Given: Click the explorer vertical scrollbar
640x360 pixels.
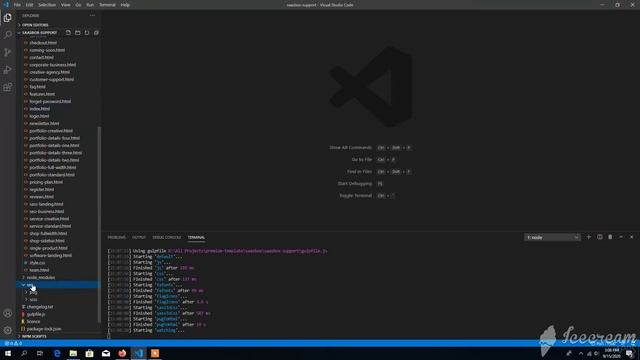Looking at the screenshot, I should (99, 224).
